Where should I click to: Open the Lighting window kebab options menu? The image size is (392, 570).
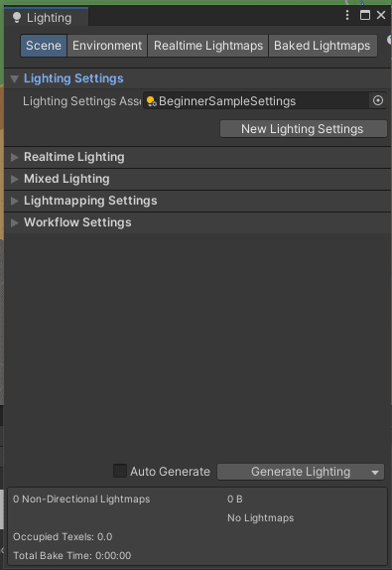[x=347, y=15]
